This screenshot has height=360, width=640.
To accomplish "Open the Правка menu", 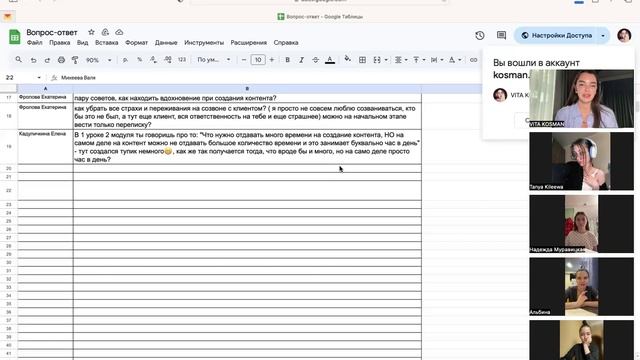I will coord(60,42).
